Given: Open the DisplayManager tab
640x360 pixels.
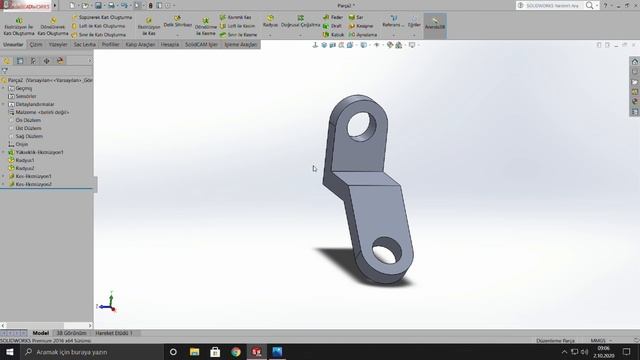Looking at the screenshot, I should pos(60,61).
